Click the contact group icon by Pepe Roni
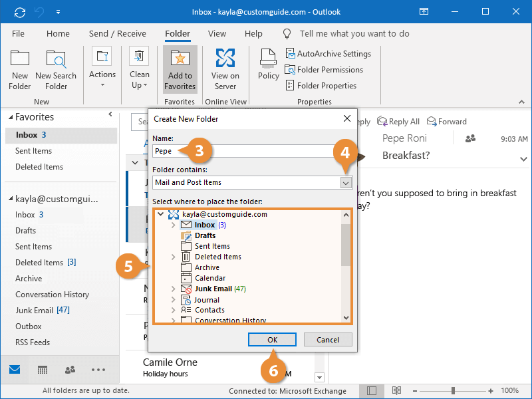This screenshot has height=399, width=532. pos(470,138)
